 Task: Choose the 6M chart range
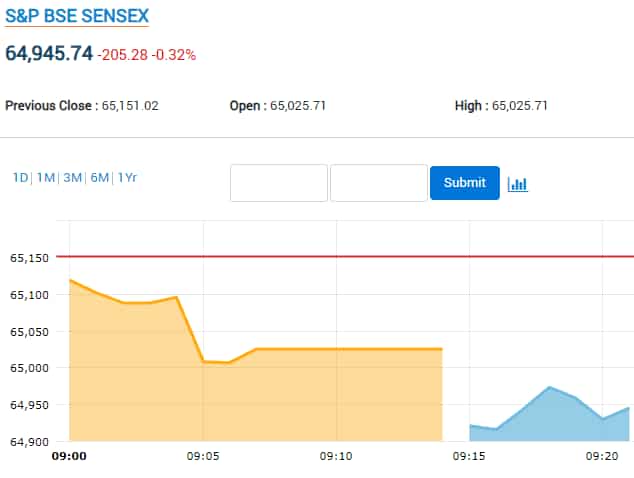pos(99,178)
